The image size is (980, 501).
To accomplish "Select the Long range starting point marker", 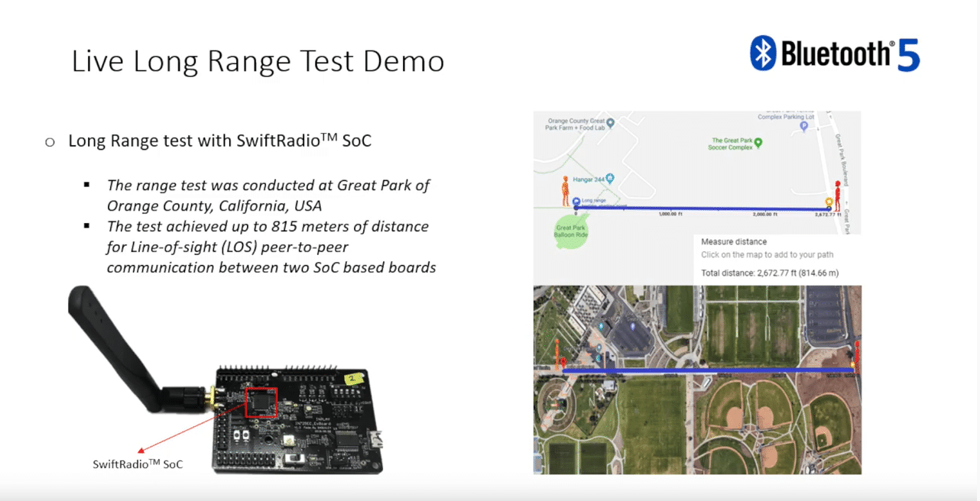I will tap(576, 201).
